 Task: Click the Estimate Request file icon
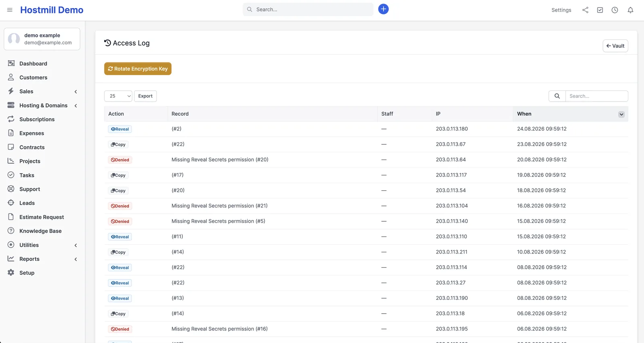11,217
